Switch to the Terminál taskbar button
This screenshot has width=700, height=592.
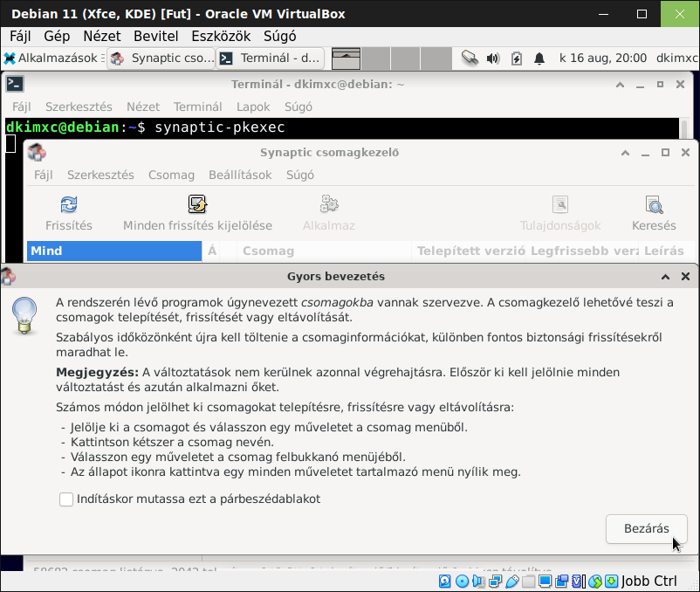(271, 58)
